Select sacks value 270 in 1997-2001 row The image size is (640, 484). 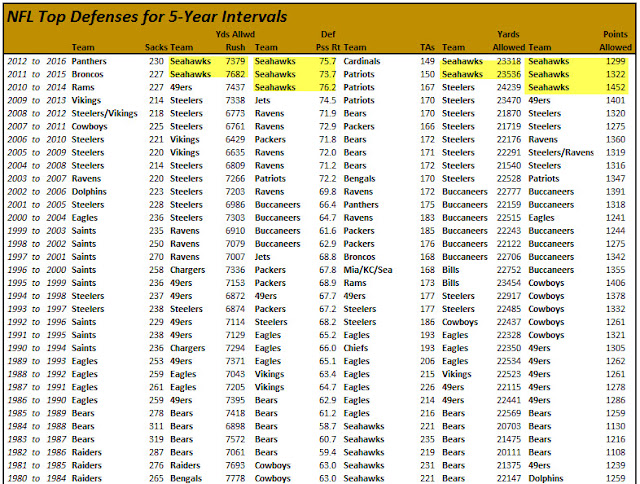(156, 257)
